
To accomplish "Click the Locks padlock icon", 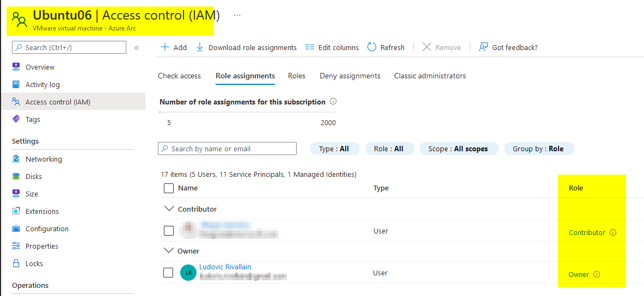I will click(16, 263).
